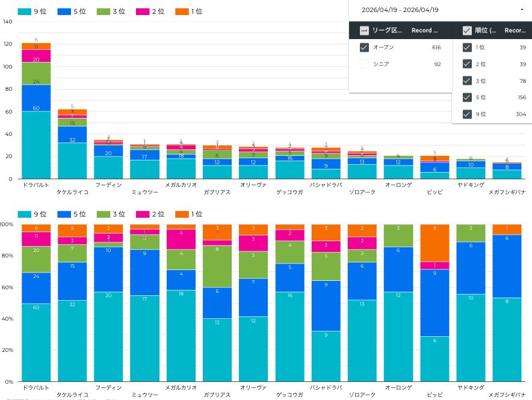This screenshot has height=400, width=532.
Task: Toggle the リーグ区 select-all header checkbox
Action: tap(364, 31)
